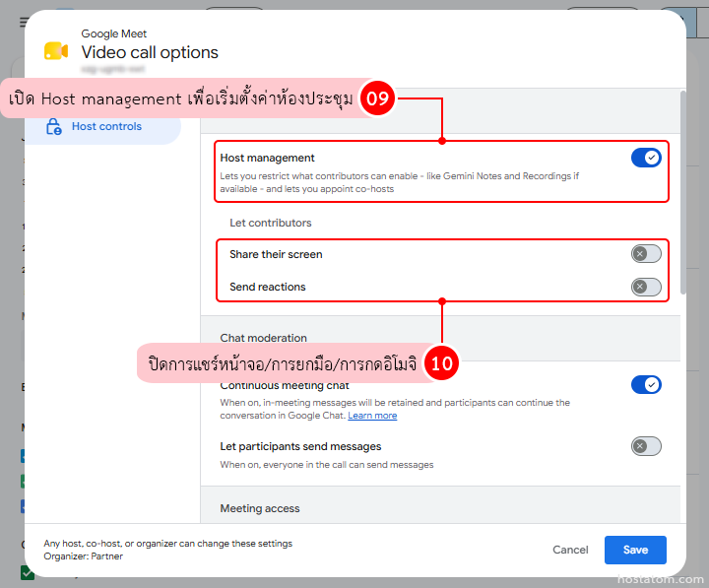Screen dimensions: 709x588
Task: Enable the Share their screen toggle
Action: click(x=646, y=254)
